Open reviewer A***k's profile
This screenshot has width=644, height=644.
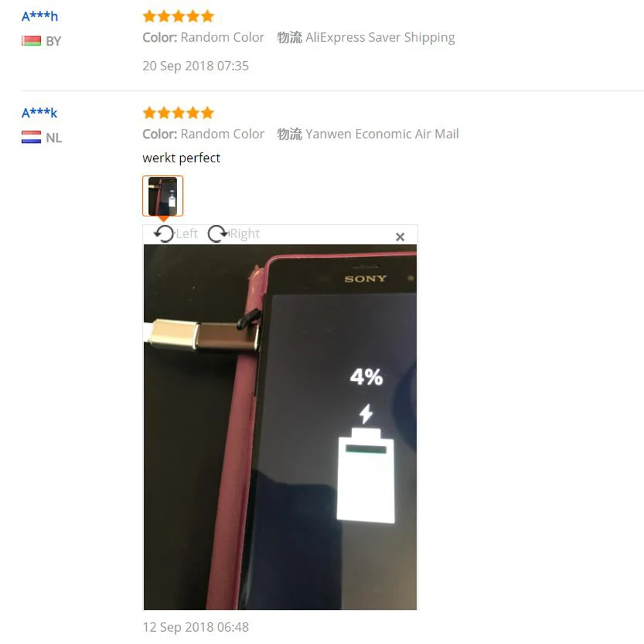pyautogui.click(x=39, y=113)
